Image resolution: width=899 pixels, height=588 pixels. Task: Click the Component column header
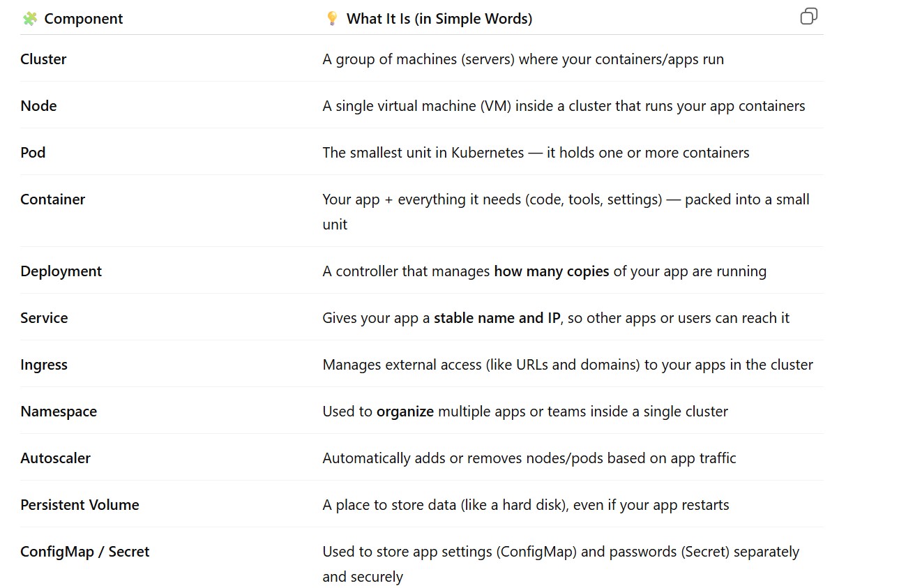point(83,19)
